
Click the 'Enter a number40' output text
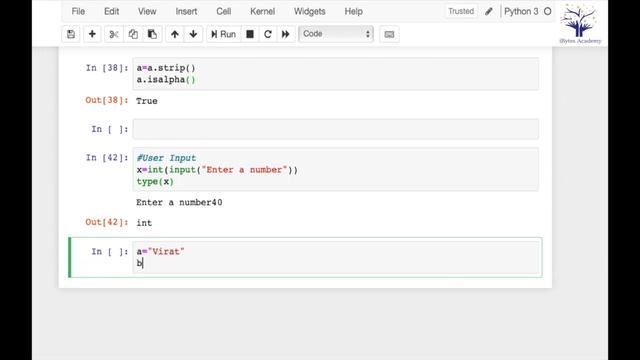179,202
